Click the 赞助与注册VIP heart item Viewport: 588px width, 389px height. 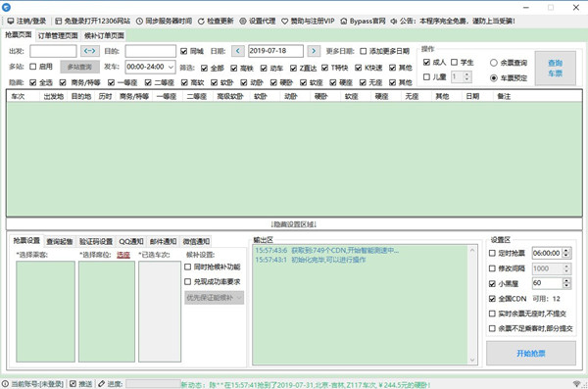pyautogui.click(x=308, y=21)
